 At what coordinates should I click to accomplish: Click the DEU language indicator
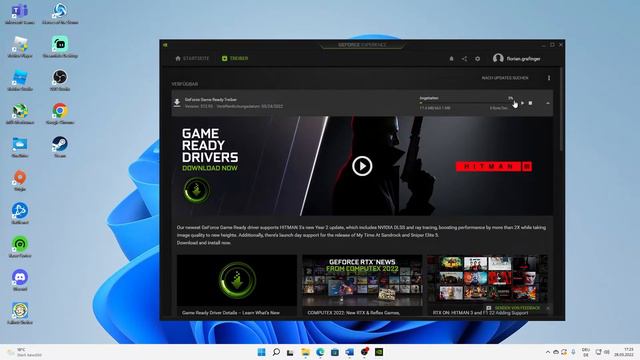tap(586, 352)
